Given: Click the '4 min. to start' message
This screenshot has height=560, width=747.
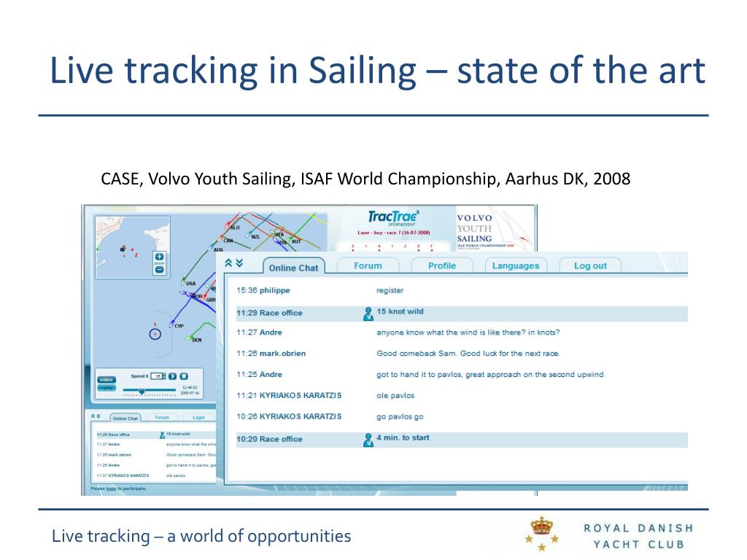Looking at the screenshot, I should tap(403, 437).
